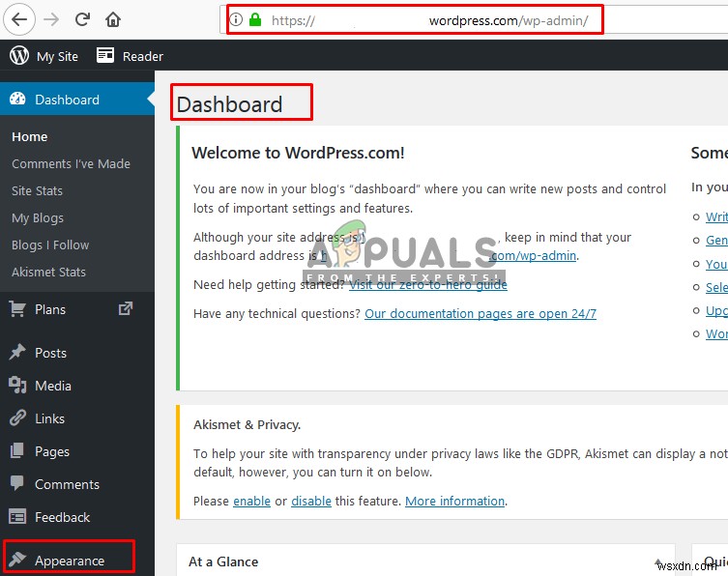Click the 'disable' Akismet privacy link
The width and height of the screenshot is (728, 576).
click(x=311, y=502)
